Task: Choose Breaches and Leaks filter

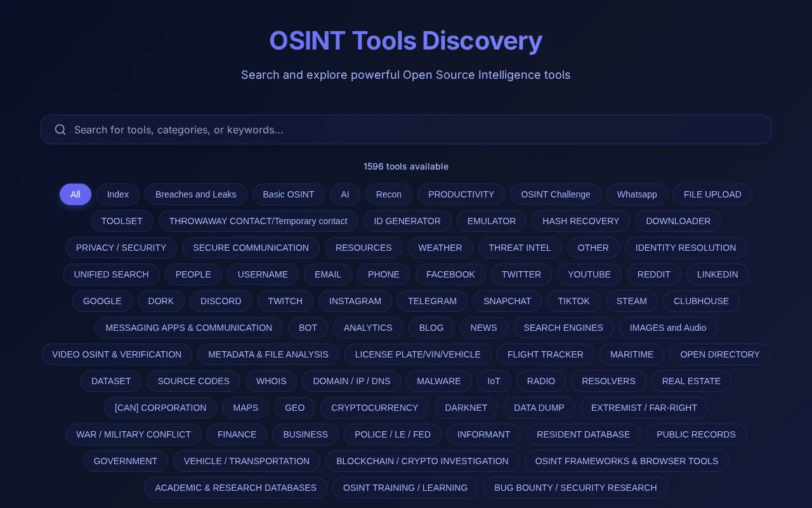Action: coord(196,194)
